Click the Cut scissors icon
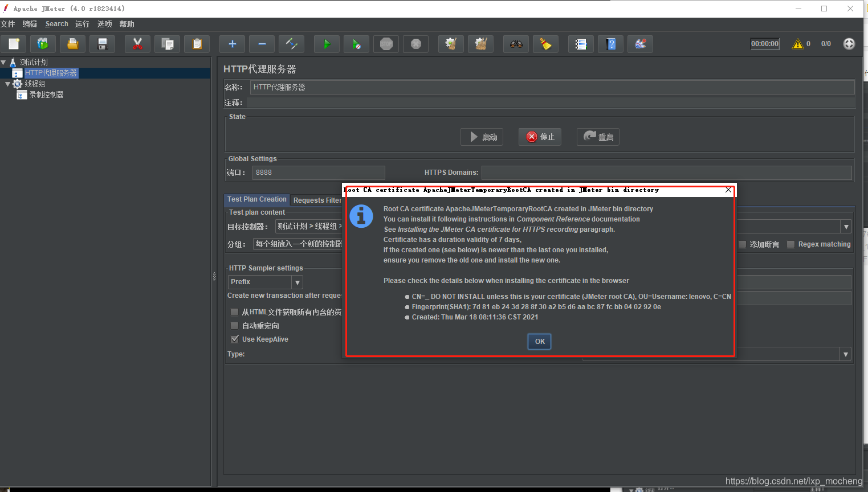This screenshot has width=868, height=492. coord(137,44)
